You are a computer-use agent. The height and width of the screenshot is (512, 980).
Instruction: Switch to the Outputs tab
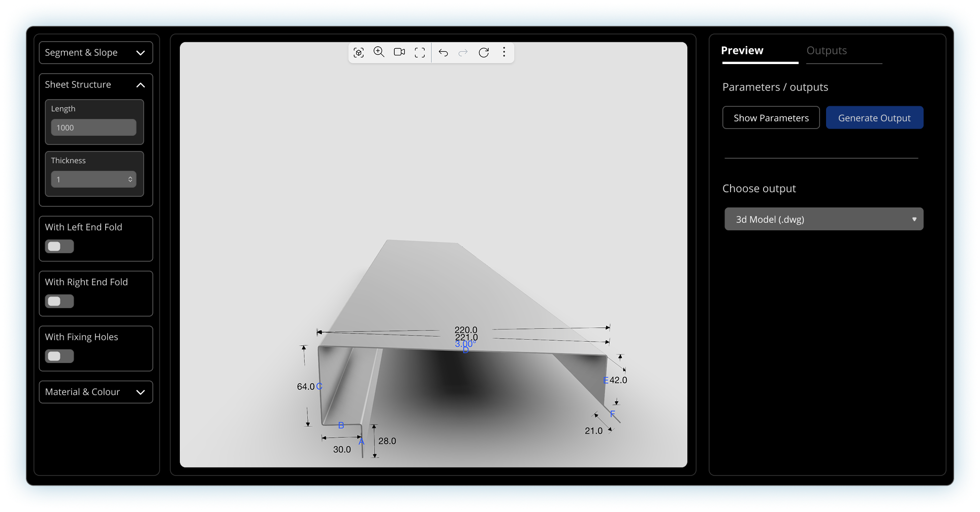(x=827, y=50)
